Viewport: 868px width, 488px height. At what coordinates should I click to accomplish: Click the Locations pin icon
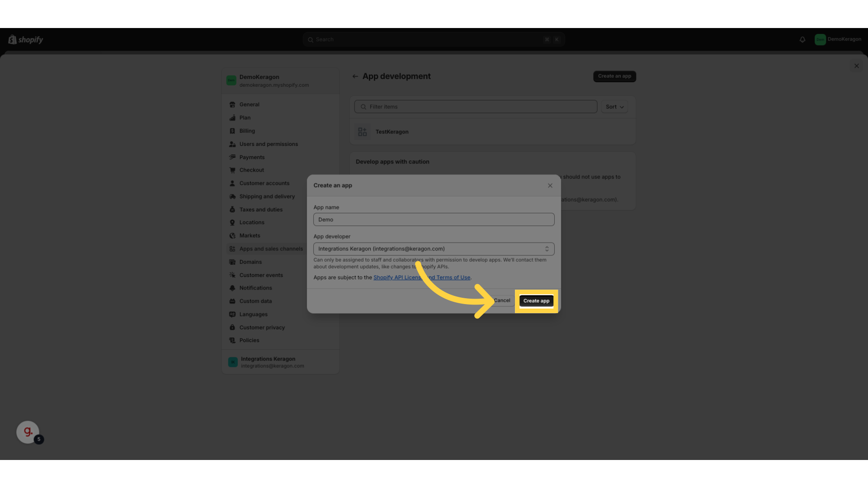(232, 223)
